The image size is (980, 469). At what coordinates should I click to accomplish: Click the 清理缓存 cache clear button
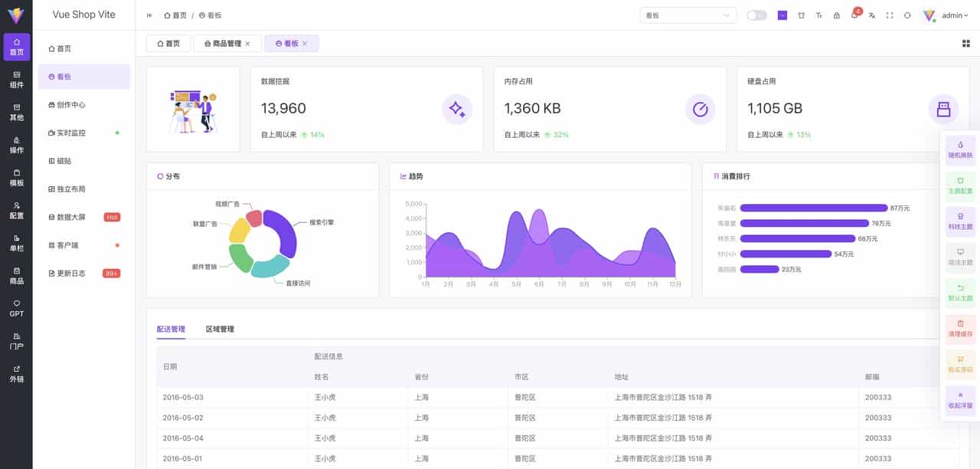point(959,327)
